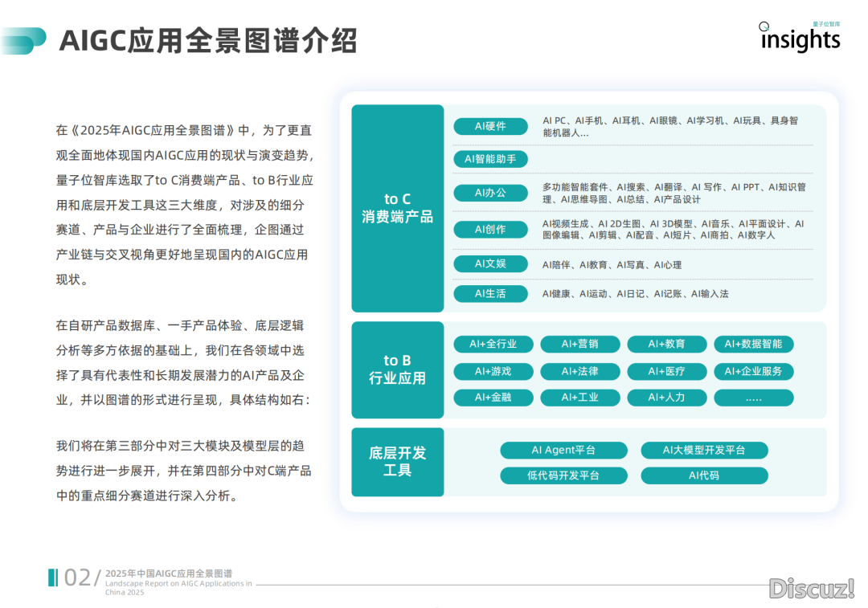The image size is (868, 608).
Task: Select the AI硬件 pill label
Action: [x=490, y=126]
